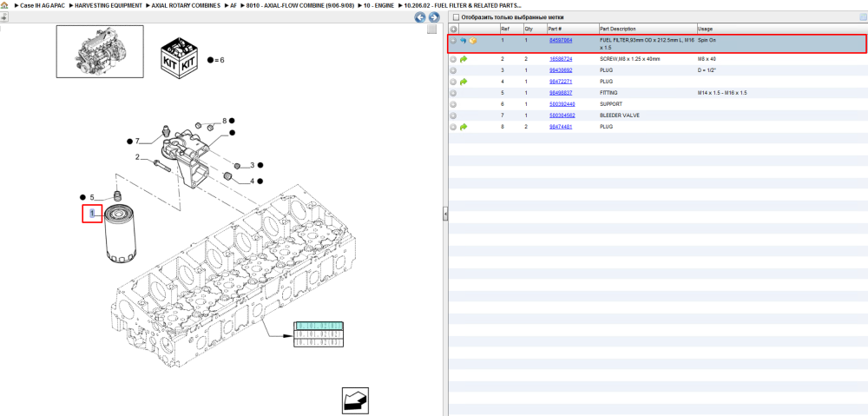Open part number 500304562 link
868x416 pixels.
[x=562, y=116]
